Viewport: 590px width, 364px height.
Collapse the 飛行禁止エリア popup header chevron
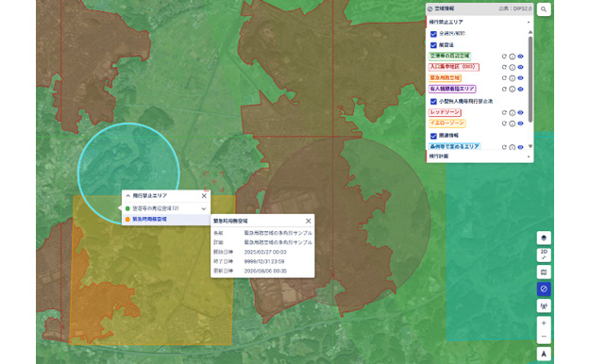click(x=128, y=196)
